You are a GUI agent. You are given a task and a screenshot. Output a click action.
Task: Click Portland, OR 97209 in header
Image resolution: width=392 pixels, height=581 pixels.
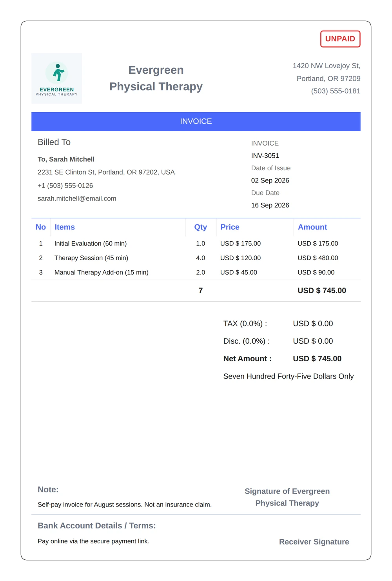(x=328, y=78)
